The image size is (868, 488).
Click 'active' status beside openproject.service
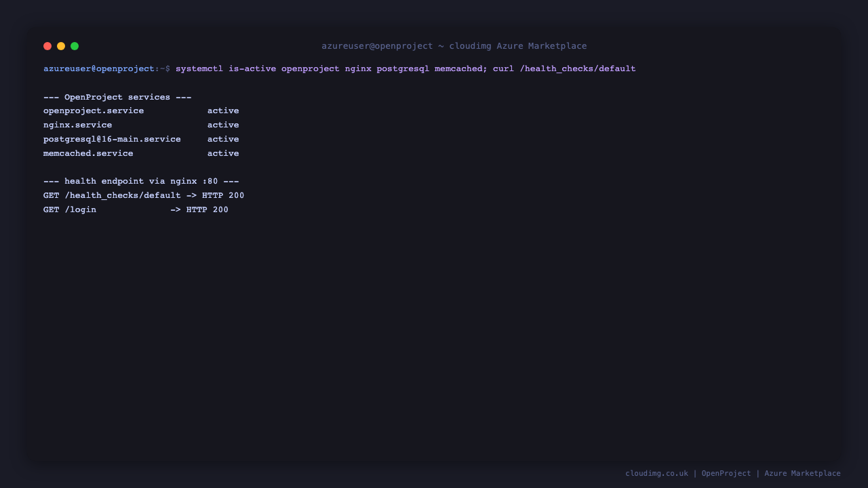[223, 110]
